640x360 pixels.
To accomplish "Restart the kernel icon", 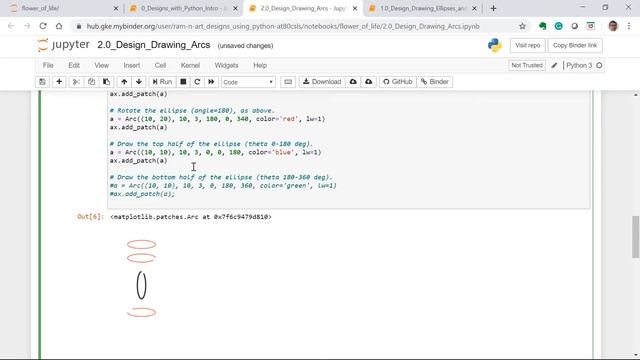I will tap(197, 82).
